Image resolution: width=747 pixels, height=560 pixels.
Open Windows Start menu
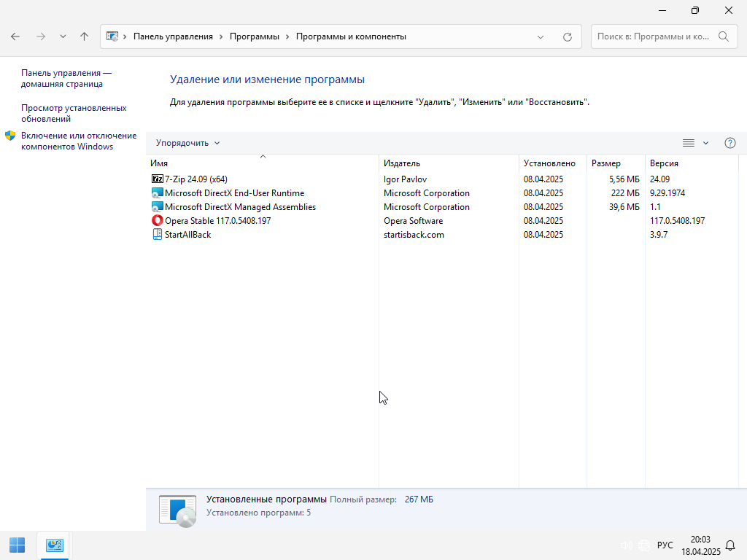17,545
